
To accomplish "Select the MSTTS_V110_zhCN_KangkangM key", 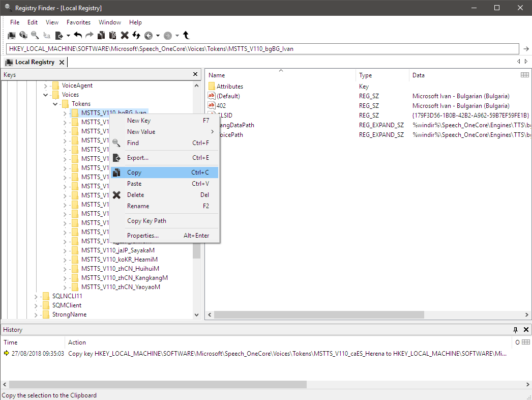I will pos(125,278).
